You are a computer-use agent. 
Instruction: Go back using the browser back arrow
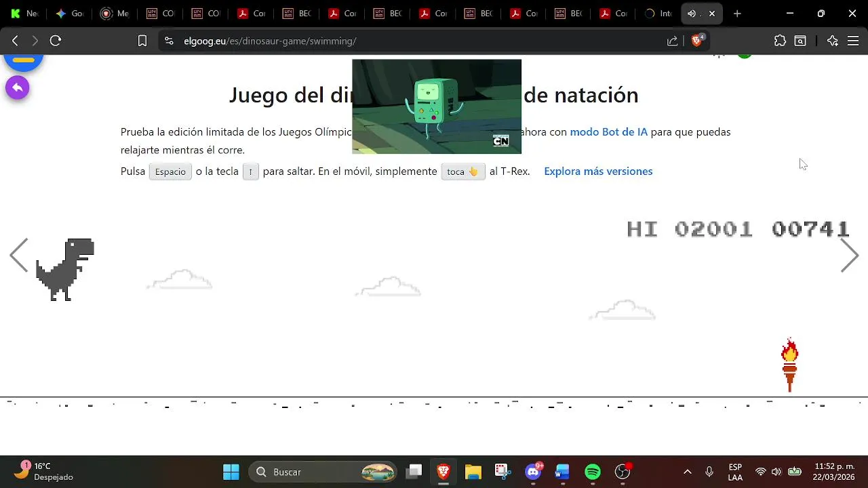pos(15,41)
